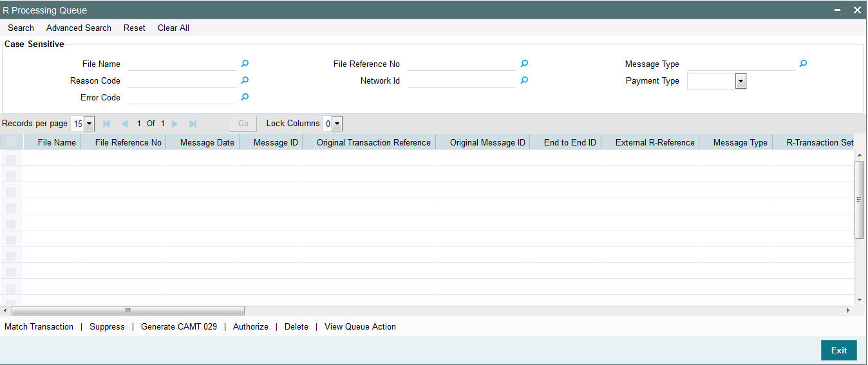Click the Exit button
The width and height of the screenshot is (868, 365).
click(x=839, y=350)
